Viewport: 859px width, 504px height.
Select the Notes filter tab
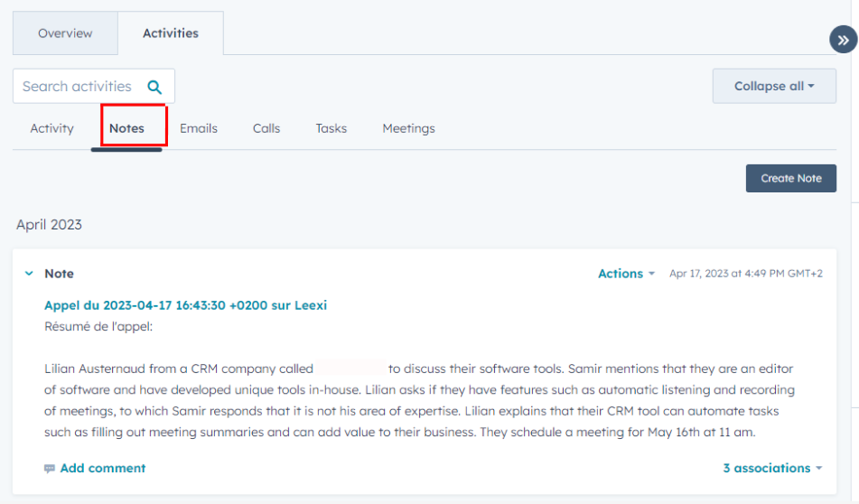point(126,128)
